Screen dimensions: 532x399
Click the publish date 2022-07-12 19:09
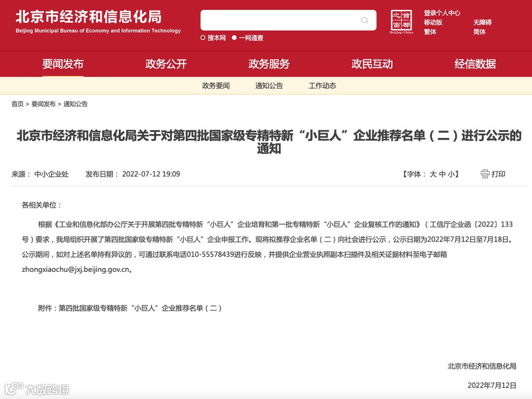click(151, 174)
